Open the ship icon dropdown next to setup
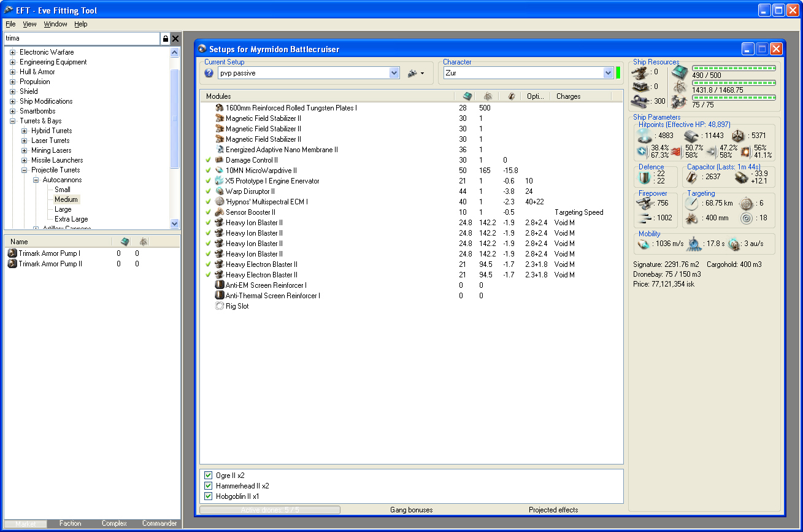 [x=416, y=73]
